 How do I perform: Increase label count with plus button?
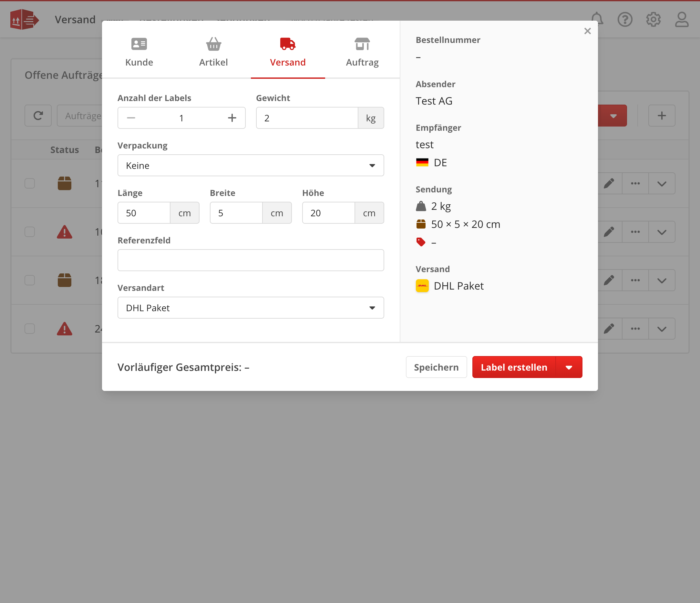click(232, 118)
